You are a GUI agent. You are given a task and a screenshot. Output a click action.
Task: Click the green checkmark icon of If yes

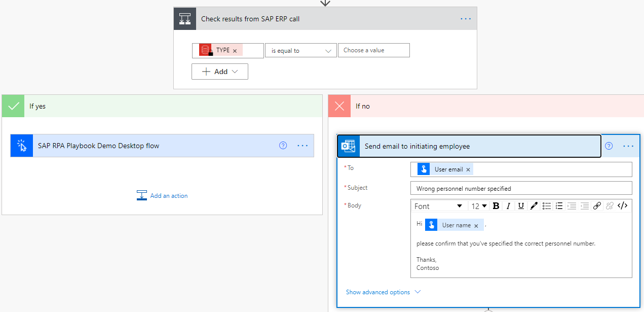point(13,106)
